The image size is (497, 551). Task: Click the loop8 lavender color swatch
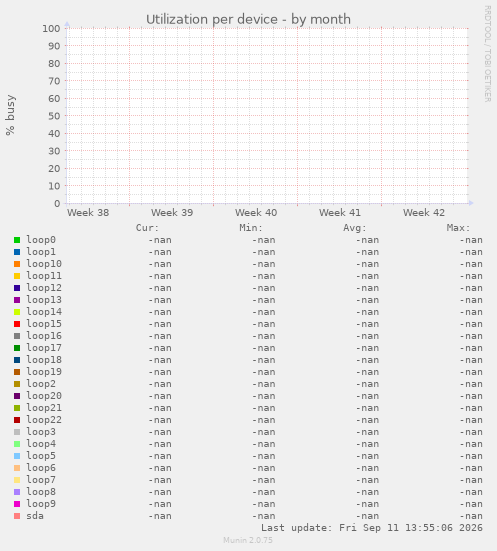click(x=17, y=492)
